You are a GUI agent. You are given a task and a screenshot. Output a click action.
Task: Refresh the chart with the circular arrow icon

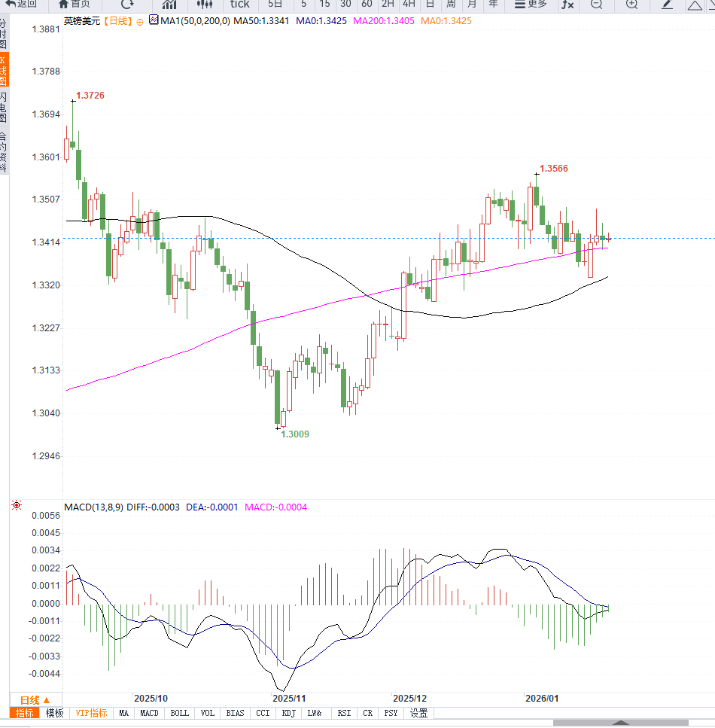click(x=126, y=5)
